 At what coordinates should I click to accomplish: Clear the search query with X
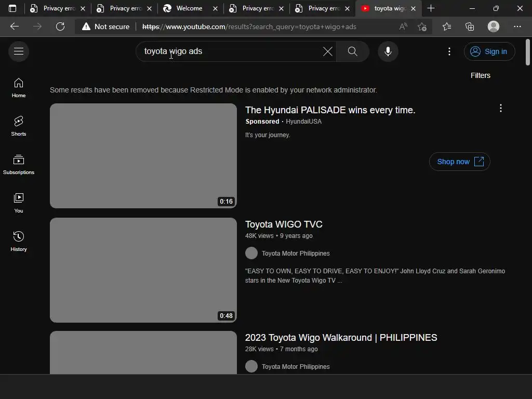(327, 51)
